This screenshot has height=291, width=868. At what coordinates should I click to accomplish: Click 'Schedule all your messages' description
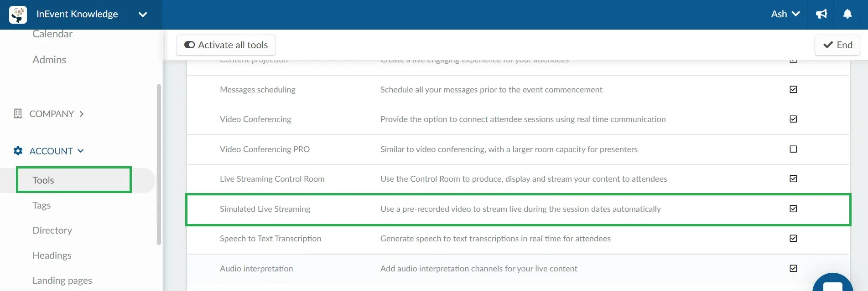coord(491,90)
